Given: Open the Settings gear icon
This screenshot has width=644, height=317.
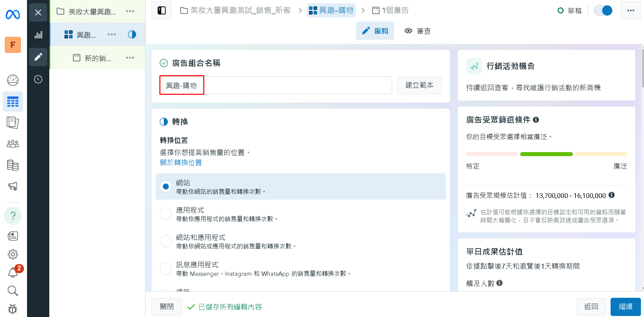Looking at the screenshot, I should pos(13,254).
